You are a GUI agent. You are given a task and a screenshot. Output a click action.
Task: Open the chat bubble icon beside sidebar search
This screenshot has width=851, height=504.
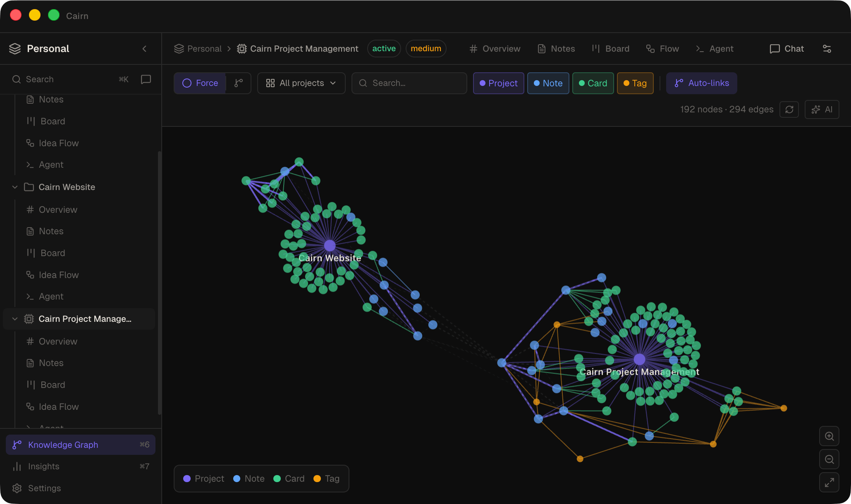146,79
